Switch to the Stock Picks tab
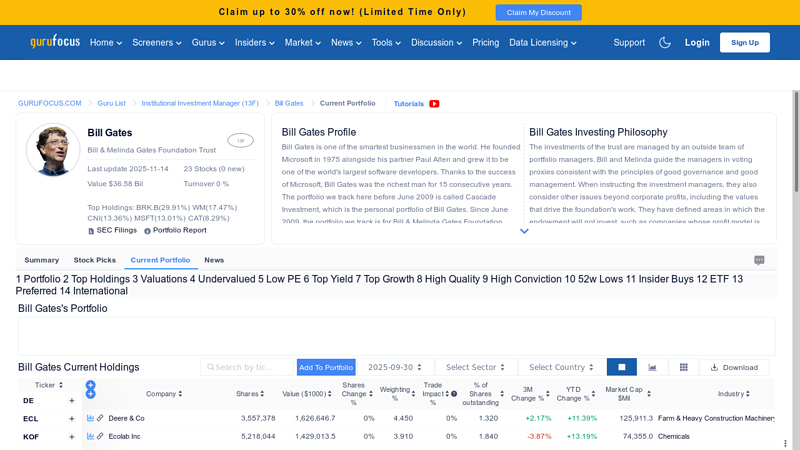 (x=94, y=260)
